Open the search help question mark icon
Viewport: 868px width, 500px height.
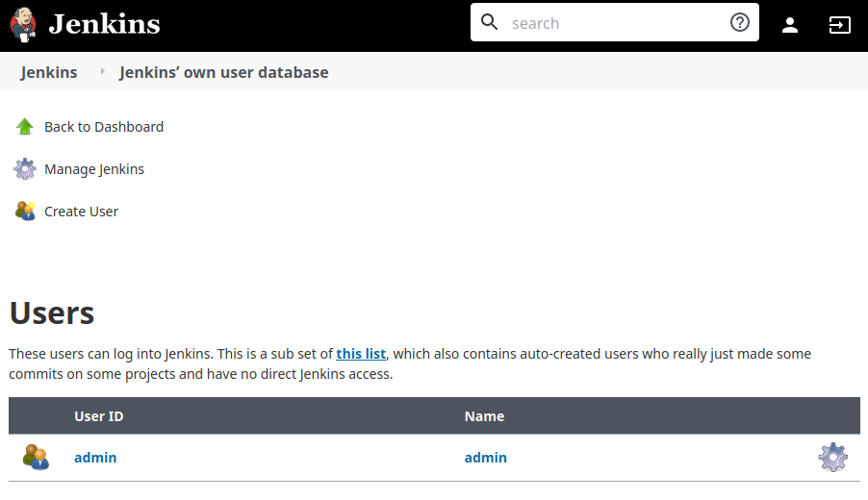tap(740, 23)
